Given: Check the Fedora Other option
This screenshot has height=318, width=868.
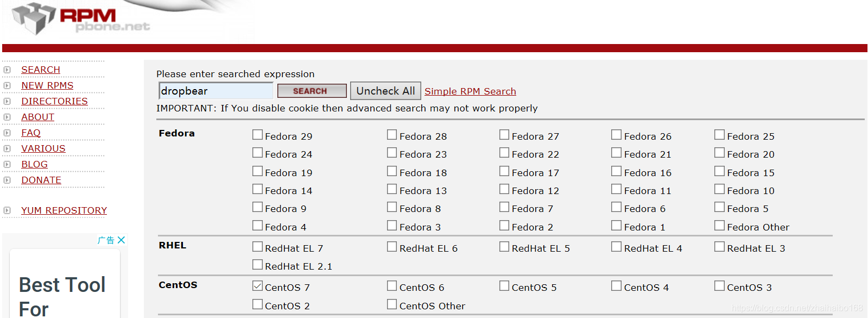Looking at the screenshot, I should [719, 226].
